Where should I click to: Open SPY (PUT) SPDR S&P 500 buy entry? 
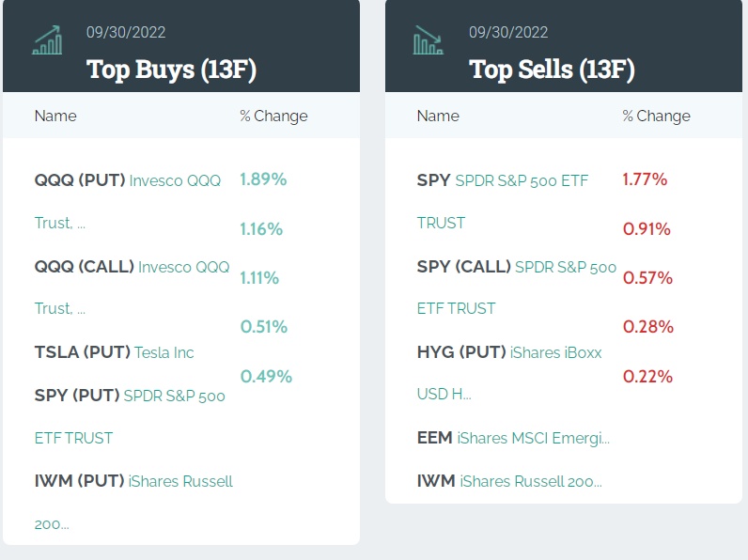(130, 396)
